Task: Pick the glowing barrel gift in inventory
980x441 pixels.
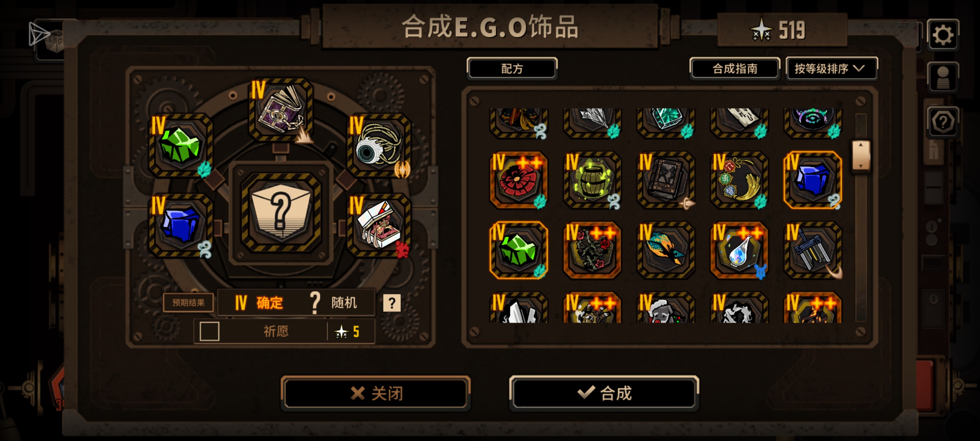Action: click(592, 180)
